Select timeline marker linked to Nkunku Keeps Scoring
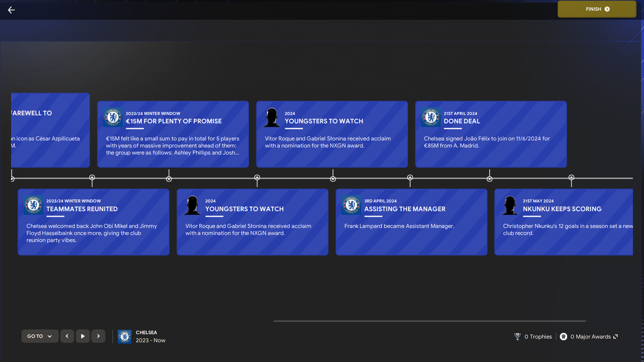644x362 pixels. coord(572,177)
